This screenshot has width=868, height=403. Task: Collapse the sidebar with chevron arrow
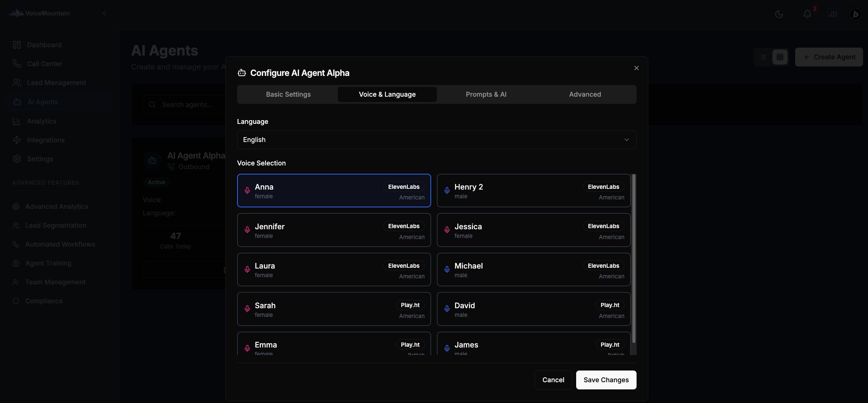104,13
